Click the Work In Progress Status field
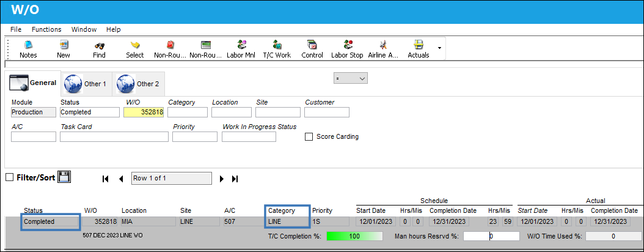Screen dimensions: 644x252 [x=249, y=137]
